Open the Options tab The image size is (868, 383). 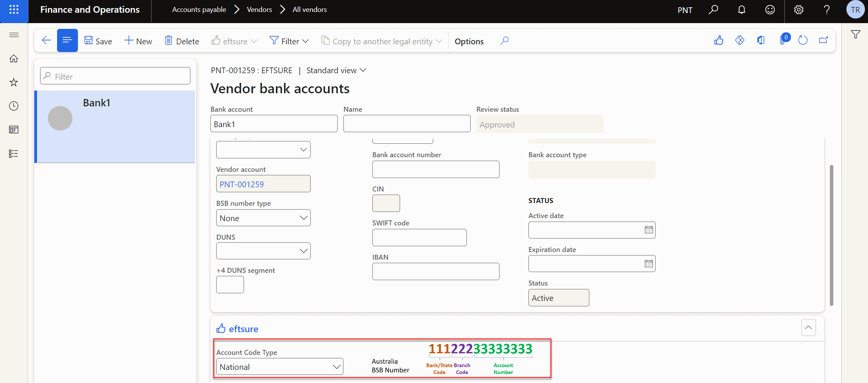click(469, 41)
